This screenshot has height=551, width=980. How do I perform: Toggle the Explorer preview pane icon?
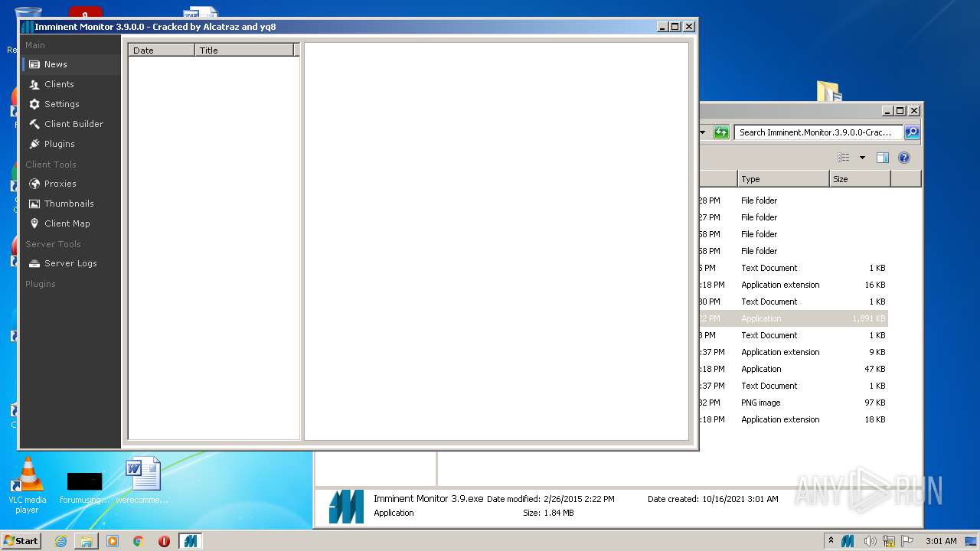coord(882,158)
